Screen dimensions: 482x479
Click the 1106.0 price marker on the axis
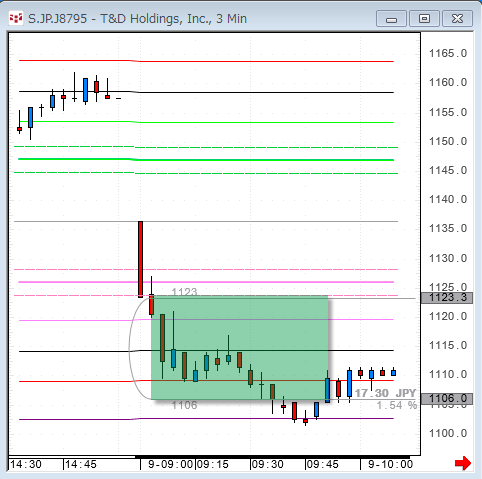(447, 399)
